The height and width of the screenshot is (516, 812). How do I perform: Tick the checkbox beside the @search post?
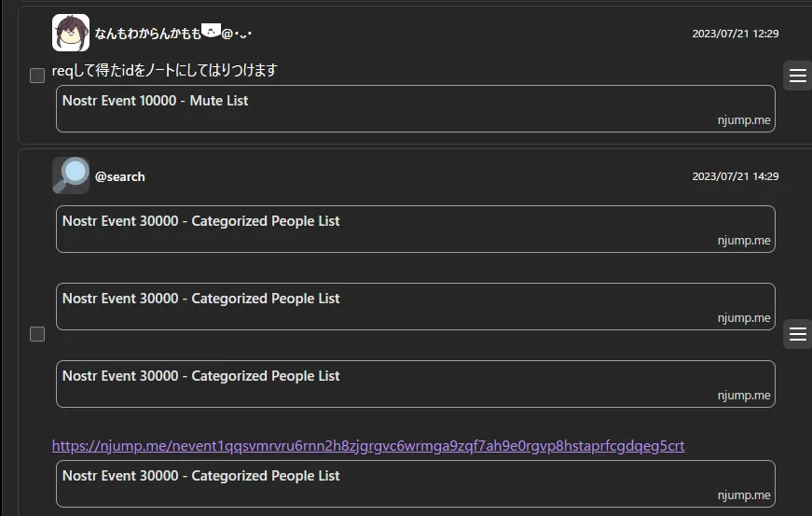[x=37, y=334]
